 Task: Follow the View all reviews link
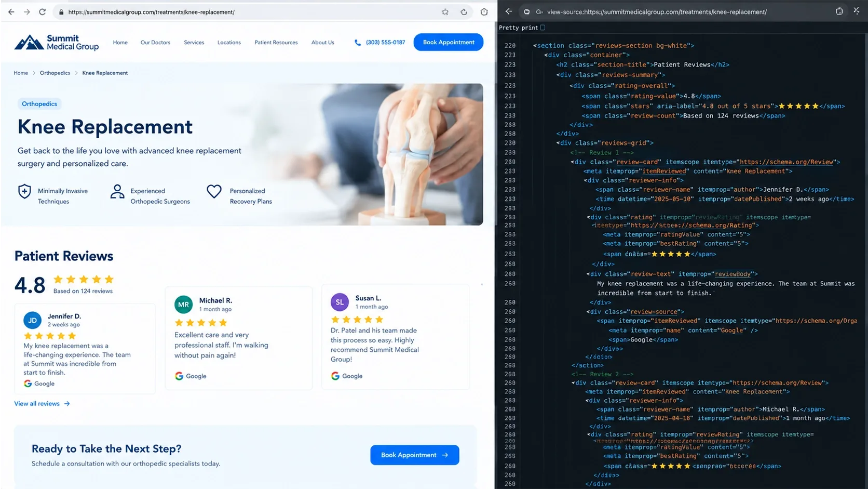[42, 404]
